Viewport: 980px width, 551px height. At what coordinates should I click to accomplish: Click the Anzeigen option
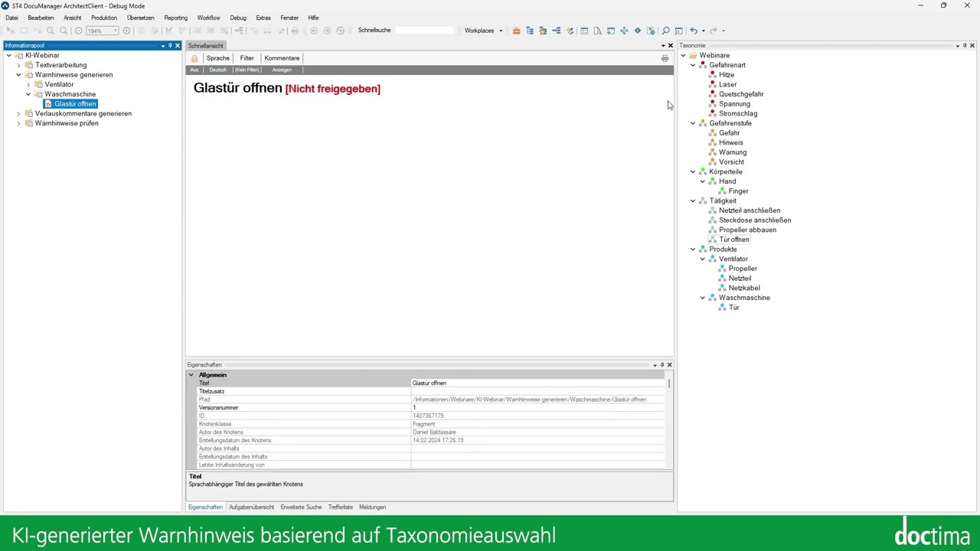[x=282, y=70]
